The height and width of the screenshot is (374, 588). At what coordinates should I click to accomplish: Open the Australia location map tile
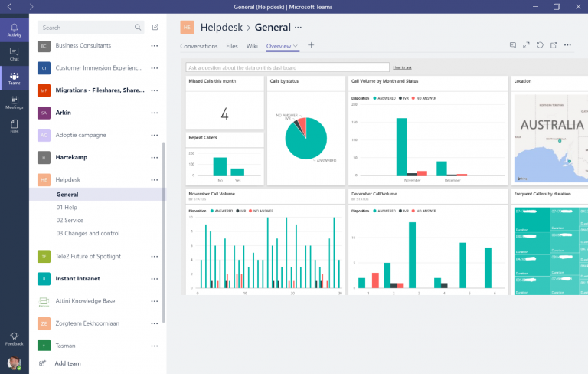coord(550,131)
